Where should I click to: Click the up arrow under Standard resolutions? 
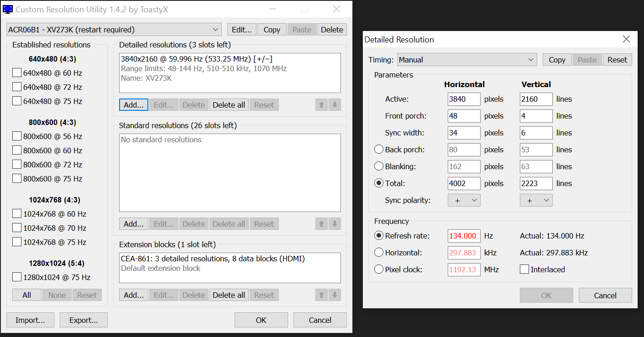click(x=321, y=224)
